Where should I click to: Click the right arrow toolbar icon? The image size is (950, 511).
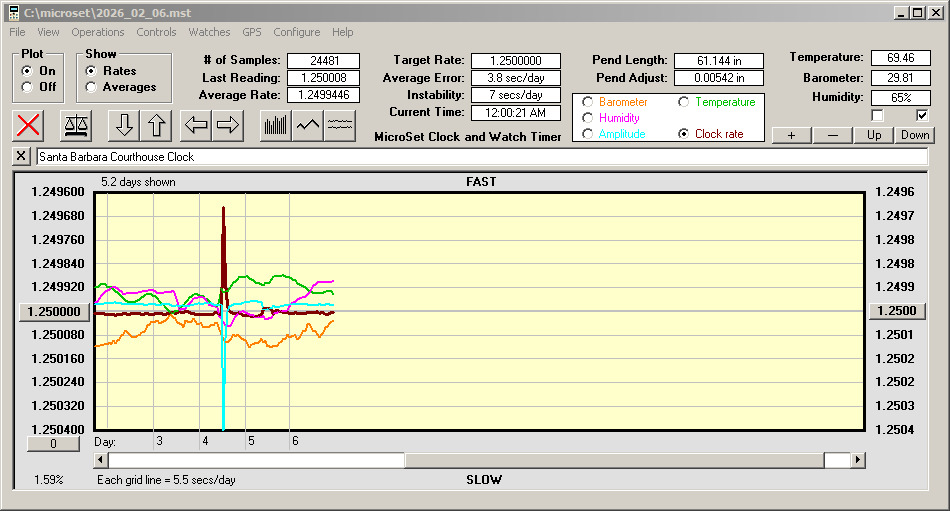[x=227, y=125]
